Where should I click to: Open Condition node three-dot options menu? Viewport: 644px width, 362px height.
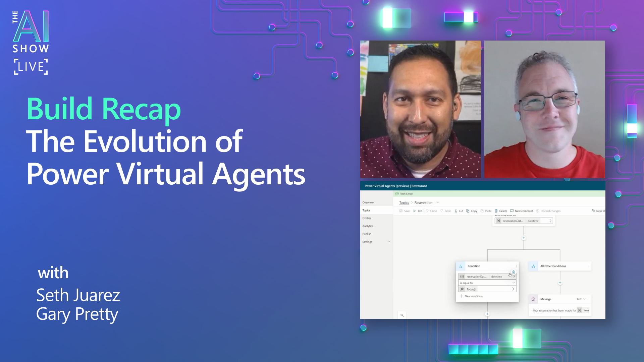[x=516, y=266]
